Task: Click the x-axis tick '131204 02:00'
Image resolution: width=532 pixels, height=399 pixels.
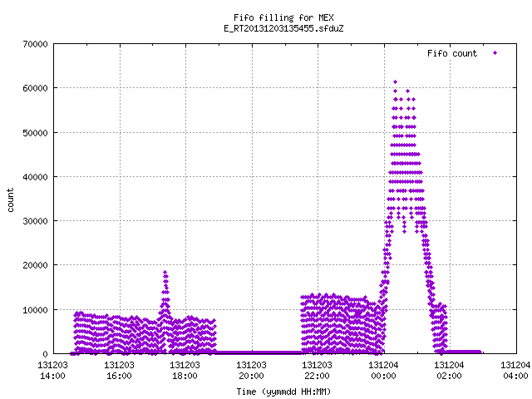Action: click(450, 370)
